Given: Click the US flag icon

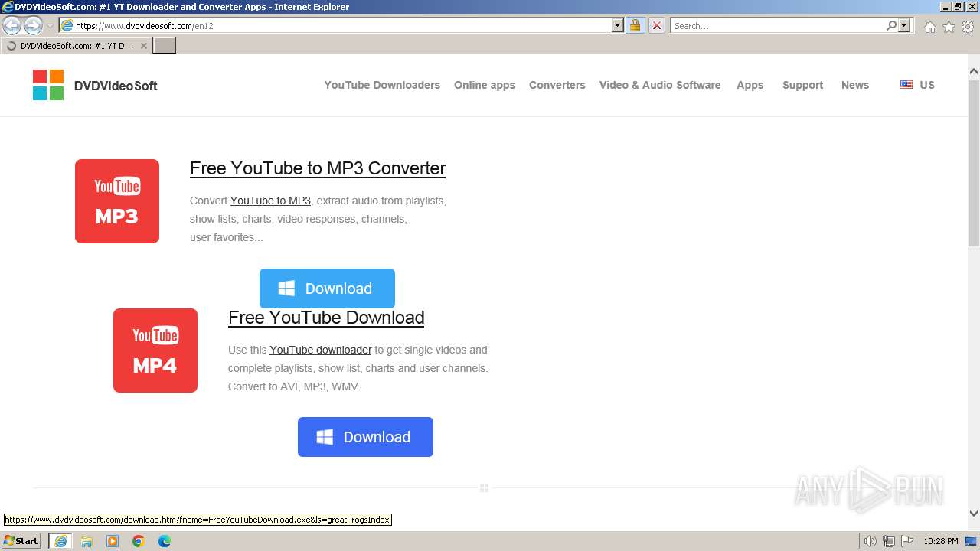Looking at the screenshot, I should tap(906, 85).
